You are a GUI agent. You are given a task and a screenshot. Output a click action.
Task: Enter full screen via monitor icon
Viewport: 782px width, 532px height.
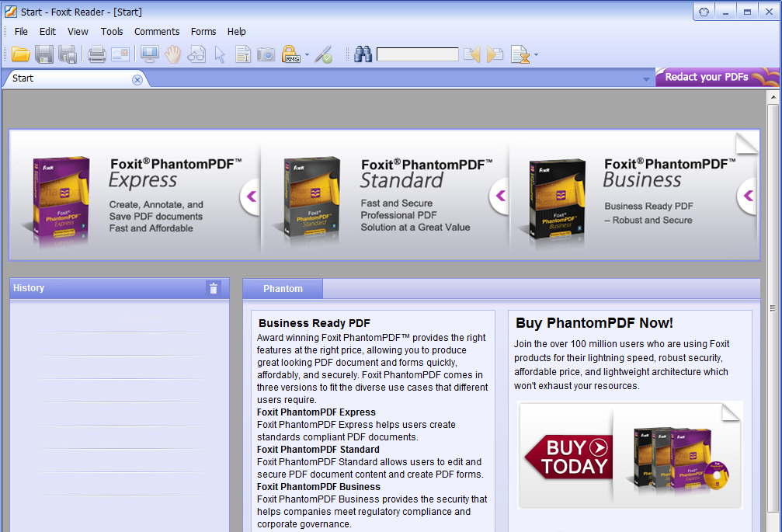coord(150,54)
